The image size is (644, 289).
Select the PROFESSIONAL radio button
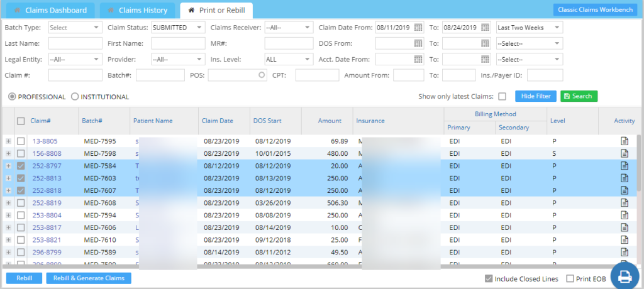pos(13,97)
